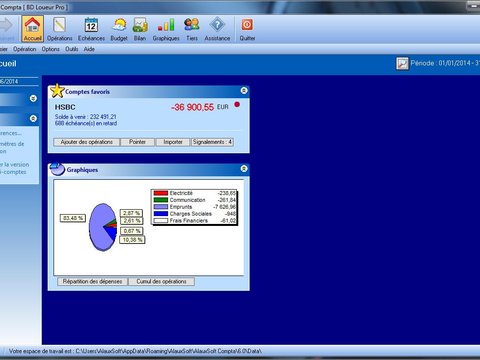
Task: Open the Opérations toolbar icon
Action: click(59, 29)
